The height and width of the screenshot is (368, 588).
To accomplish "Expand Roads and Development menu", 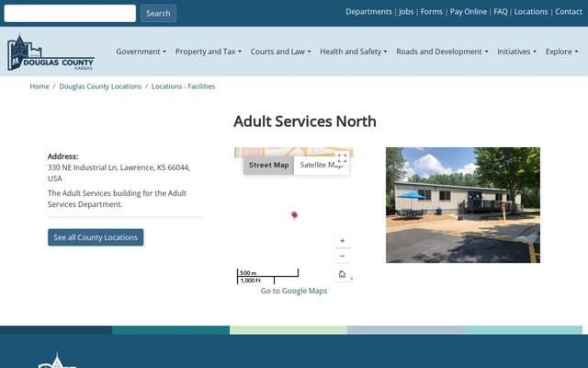I will coord(442,52).
